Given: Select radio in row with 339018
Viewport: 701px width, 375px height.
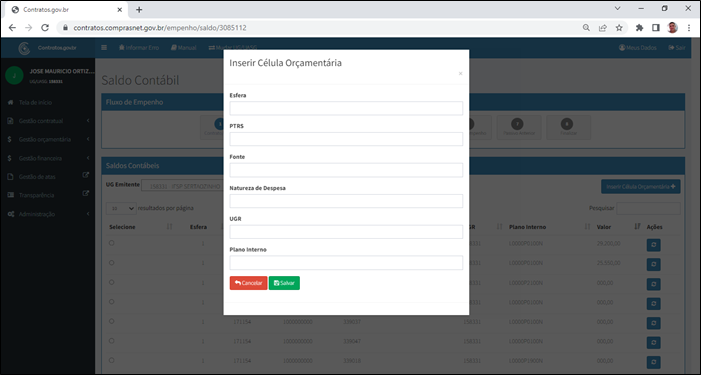Looking at the screenshot, I should [x=111, y=360].
